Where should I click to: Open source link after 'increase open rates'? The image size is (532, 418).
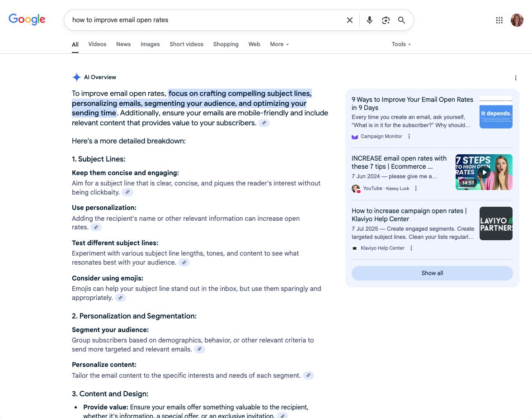coord(96,227)
